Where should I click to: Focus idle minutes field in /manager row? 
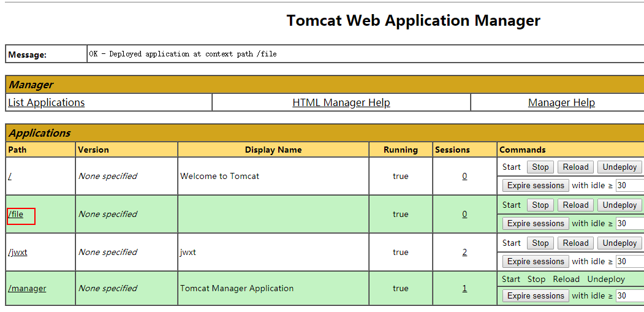click(630, 295)
